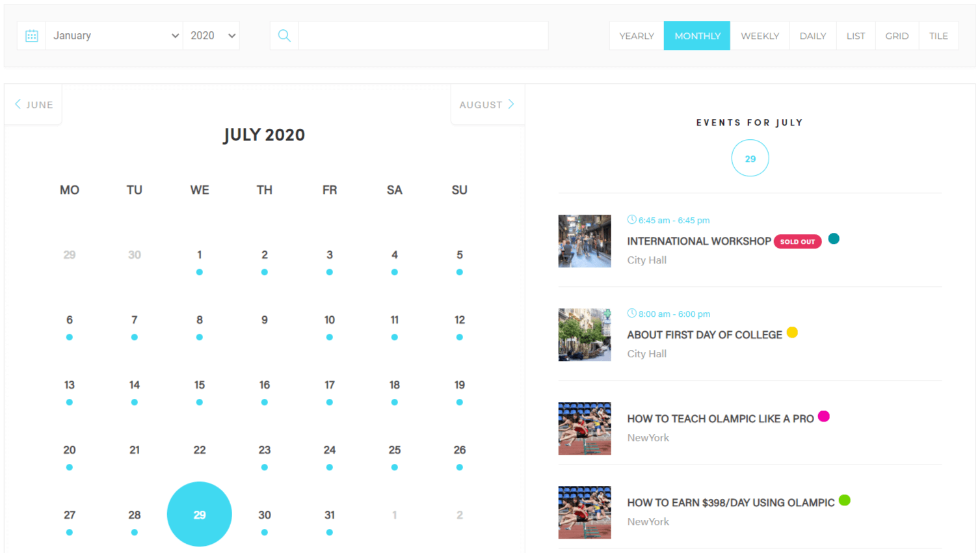
Task: Click the pink dot on Teach Olampic event
Action: point(824,416)
